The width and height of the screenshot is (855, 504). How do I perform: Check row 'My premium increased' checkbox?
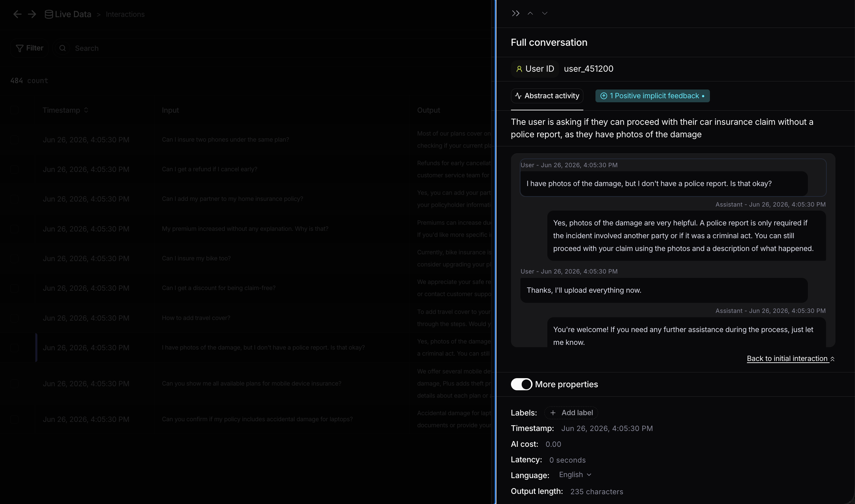click(x=14, y=229)
